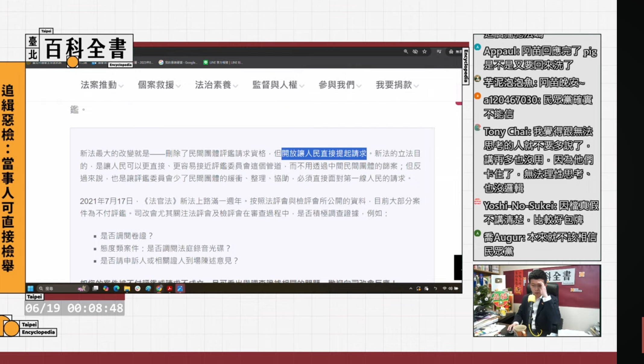
Task: Click Appaul's chat message
Action: pyautogui.click(x=540, y=58)
